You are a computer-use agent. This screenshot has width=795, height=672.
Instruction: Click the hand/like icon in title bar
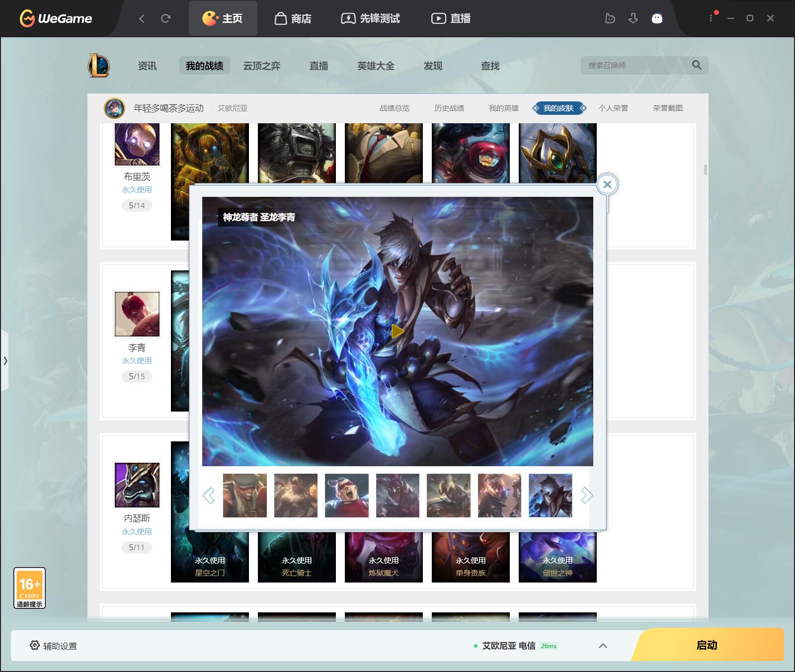tap(610, 18)
